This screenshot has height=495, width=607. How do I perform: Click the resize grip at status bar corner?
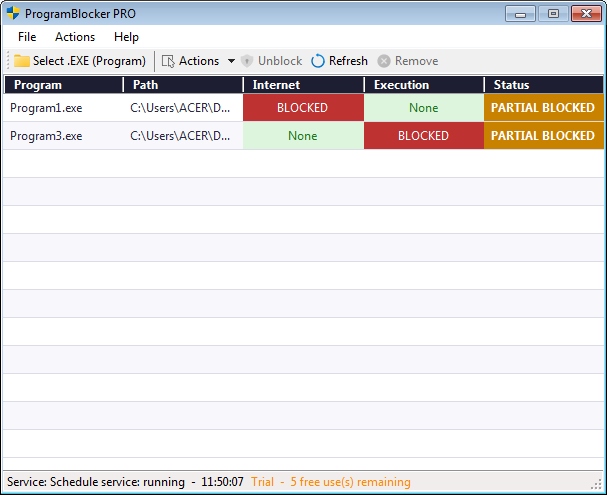point(598,485)
